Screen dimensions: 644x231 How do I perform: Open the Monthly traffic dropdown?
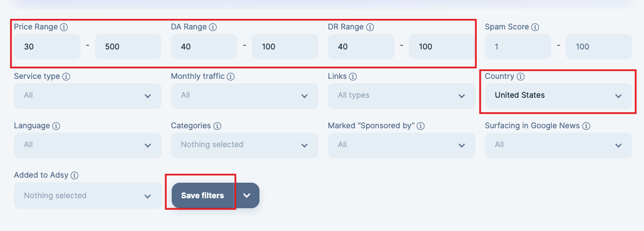245,96
